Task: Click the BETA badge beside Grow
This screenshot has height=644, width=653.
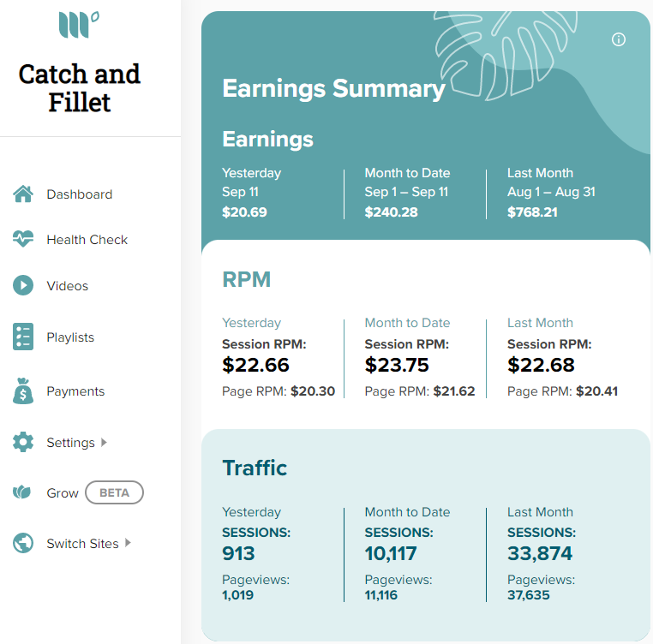Action: [x=115, y=492]
